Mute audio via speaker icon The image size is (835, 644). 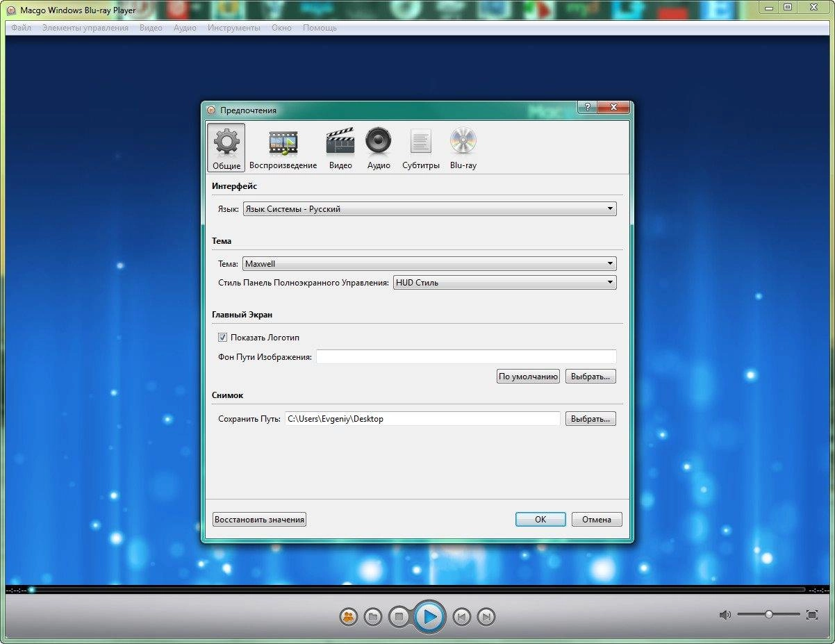pos(725,615)
